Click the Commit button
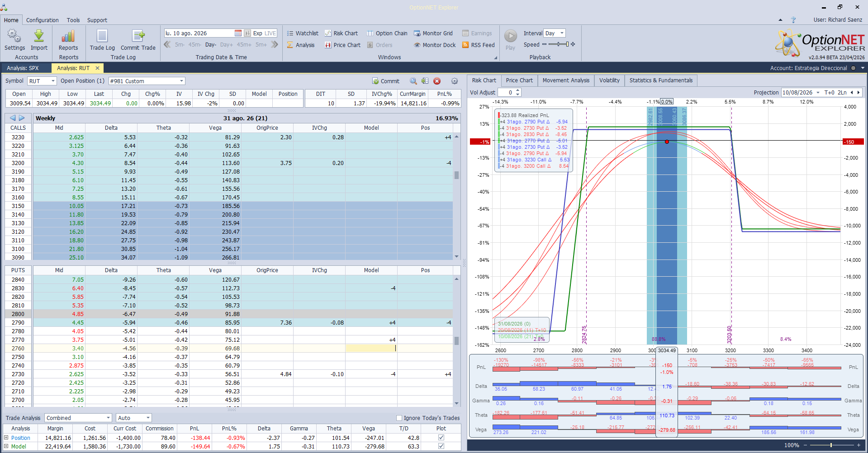Screen dimensions: 868x453 (x=386, y=81)
